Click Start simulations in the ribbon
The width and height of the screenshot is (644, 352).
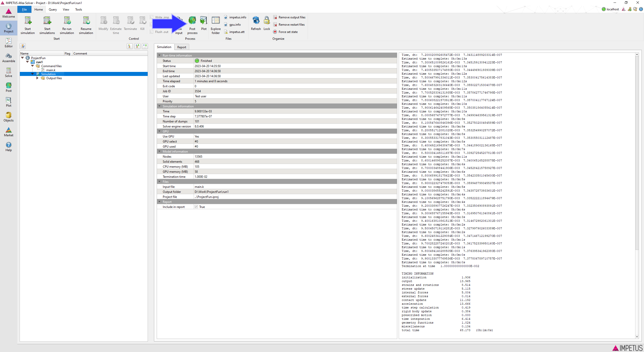(x=47, y=25)
